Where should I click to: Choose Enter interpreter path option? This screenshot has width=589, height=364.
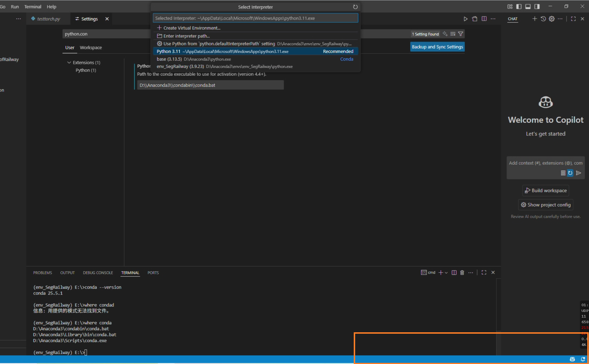[x=255, y=36]
